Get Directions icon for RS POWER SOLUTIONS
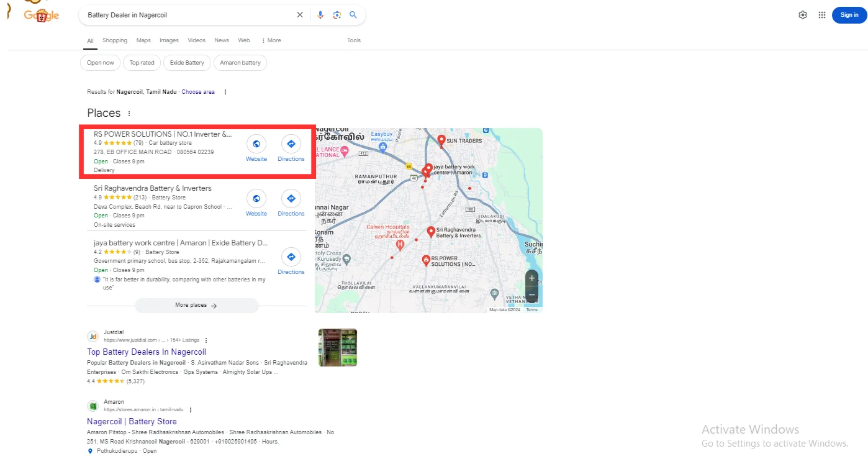868x469 pixels. coord(291,144)
